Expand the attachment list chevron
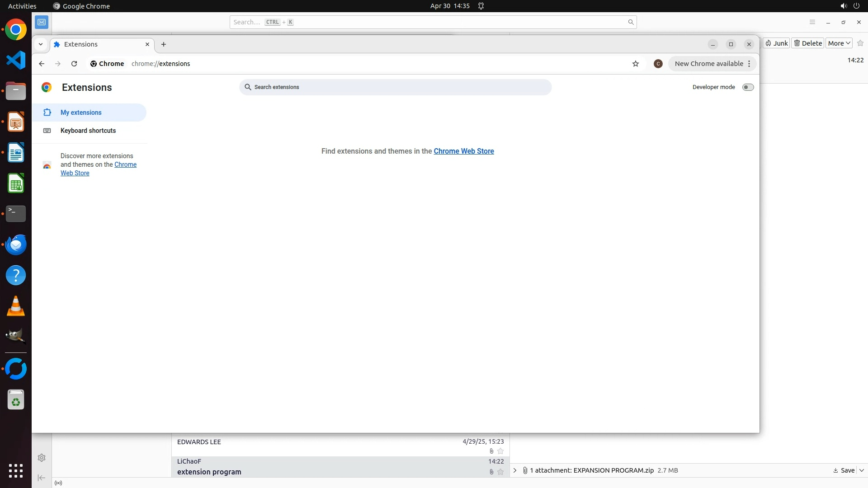The image size is (868, 488). (515, 470)
